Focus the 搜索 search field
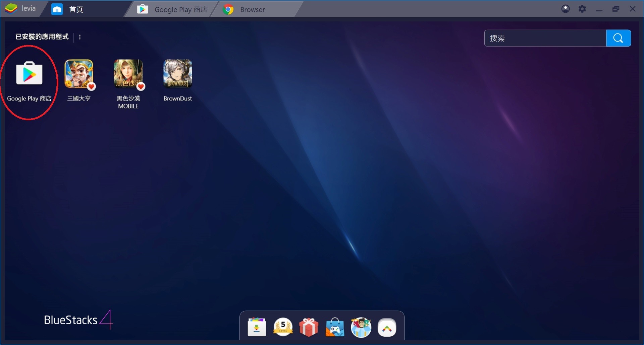The width and height of the screenshot is (644, 345). [x=545, y=38]
